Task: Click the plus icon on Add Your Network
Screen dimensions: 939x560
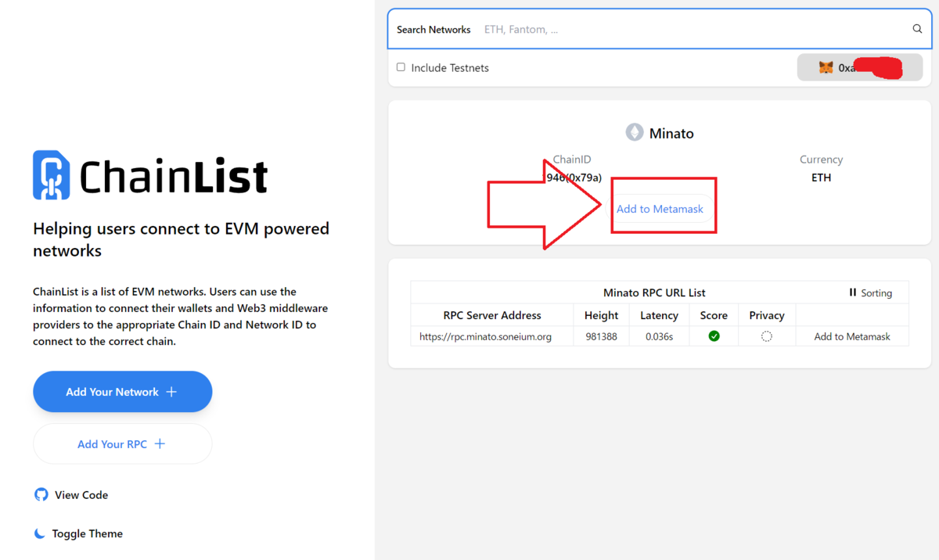Action: (x=172, y=391)
